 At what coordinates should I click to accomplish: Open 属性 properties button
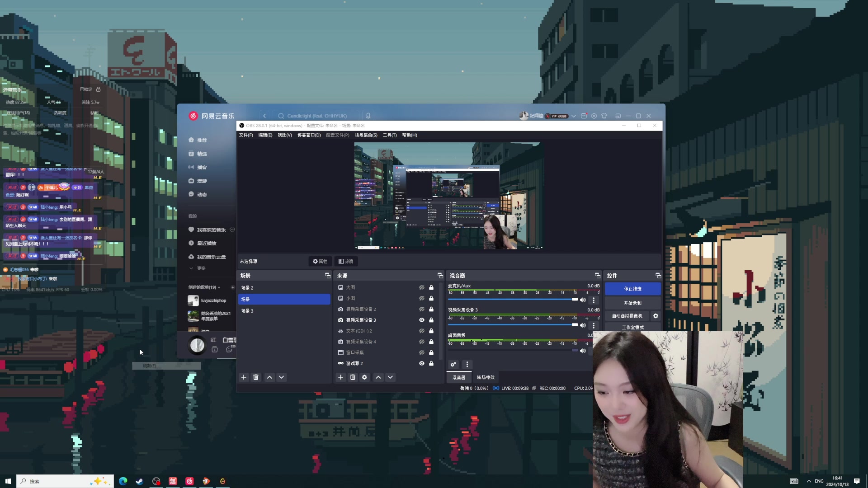[x=320, y=261]
